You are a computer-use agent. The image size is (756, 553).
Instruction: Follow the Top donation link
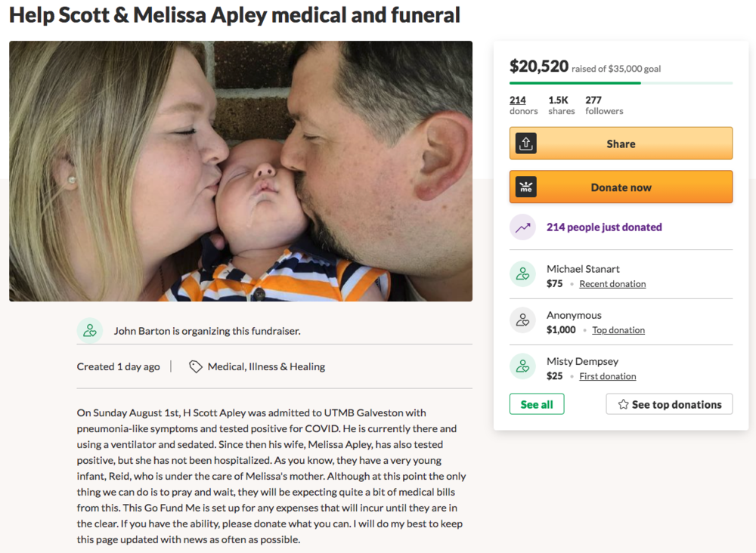coord(618,330)
